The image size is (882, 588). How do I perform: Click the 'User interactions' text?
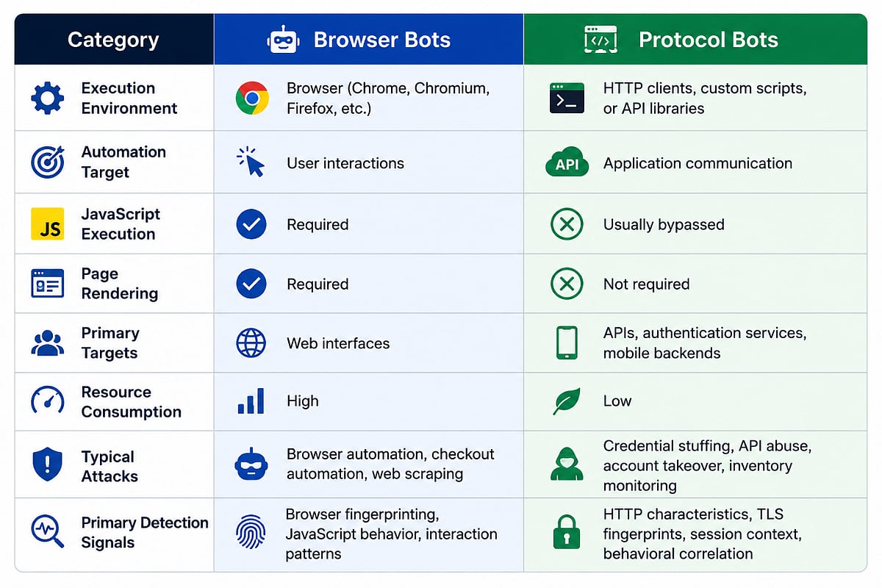click(345, 163)
